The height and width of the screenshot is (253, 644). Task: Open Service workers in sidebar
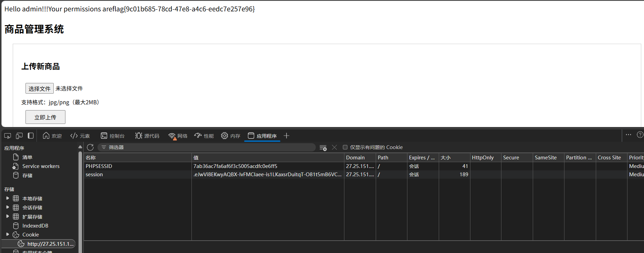coord(41,166)
